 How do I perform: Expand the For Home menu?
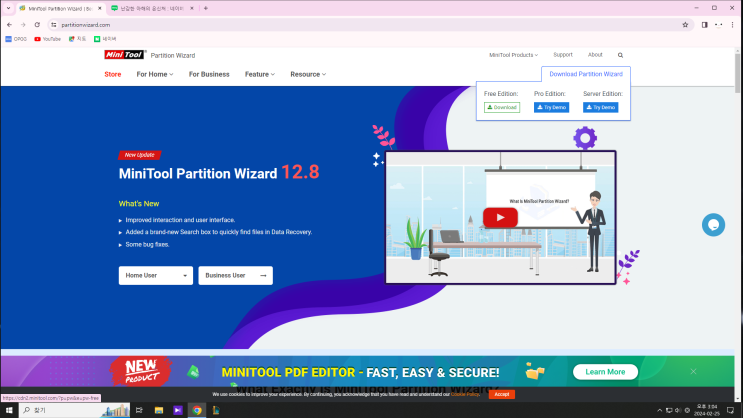click(x=155, y=74)
